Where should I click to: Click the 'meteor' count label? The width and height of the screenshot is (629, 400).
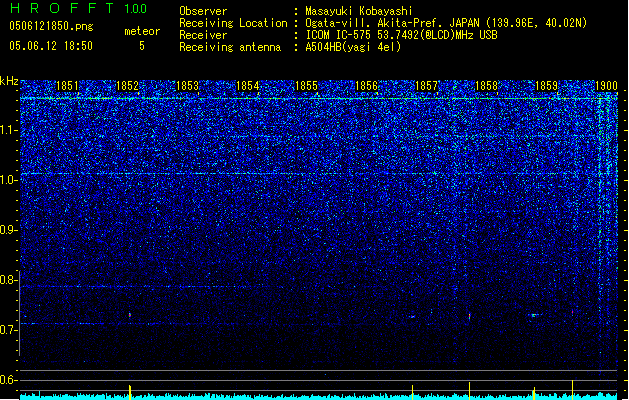pyautogui.click(x=142, y=31)
